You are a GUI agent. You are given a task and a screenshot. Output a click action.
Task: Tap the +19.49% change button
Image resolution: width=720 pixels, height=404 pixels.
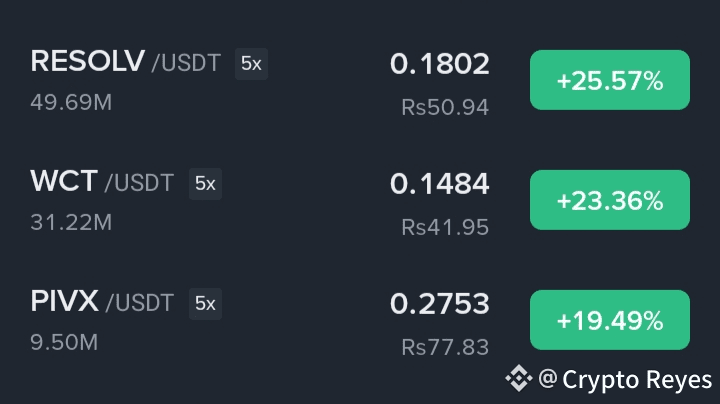pyautogui.click(x=609, y=320)
